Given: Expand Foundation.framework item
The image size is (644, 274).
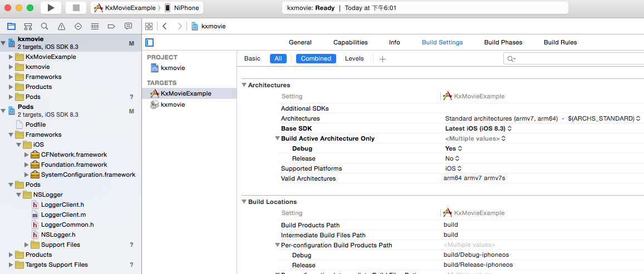Looking at the screenshot, I should tap(27, 165).
